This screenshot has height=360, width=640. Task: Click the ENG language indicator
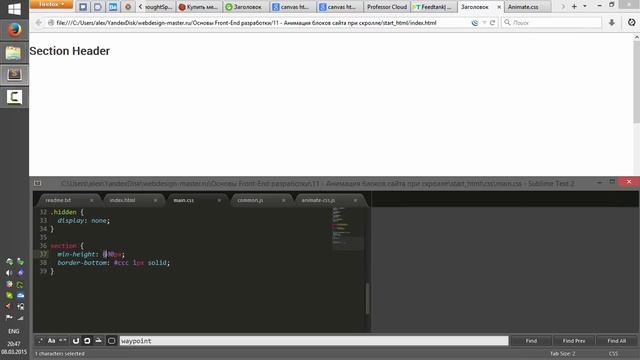click(13, 331)
